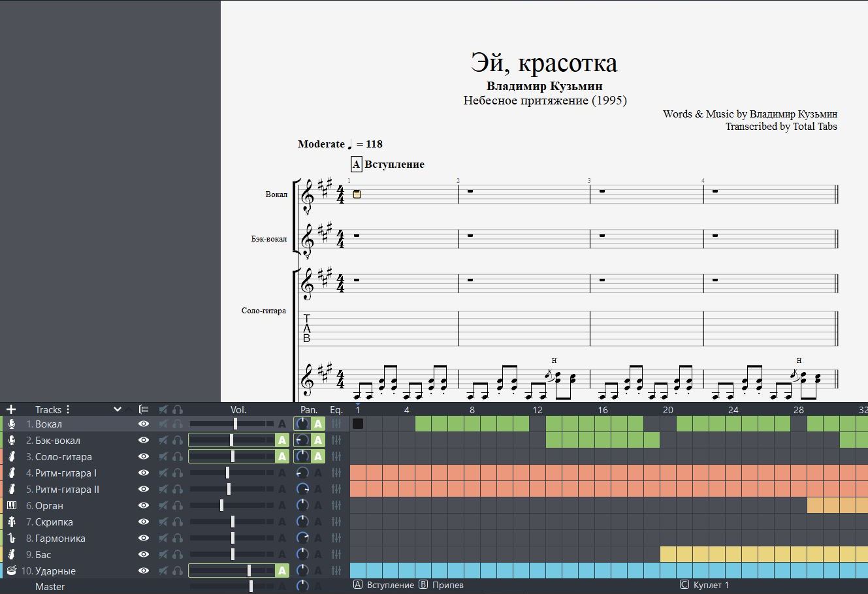
Task: Click the drum icon of Ударные track
Action: tap(12, 571)
